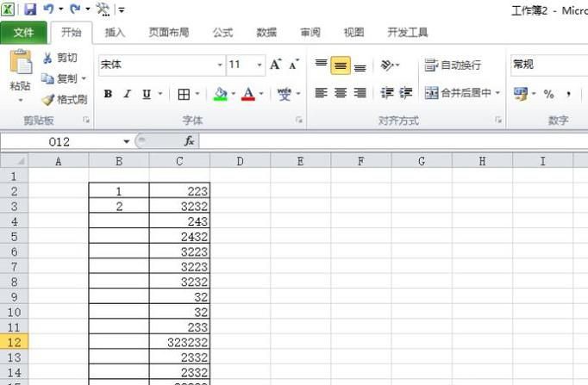Toggle Italic formatting

pyautogui.click(x=127, y=94)
